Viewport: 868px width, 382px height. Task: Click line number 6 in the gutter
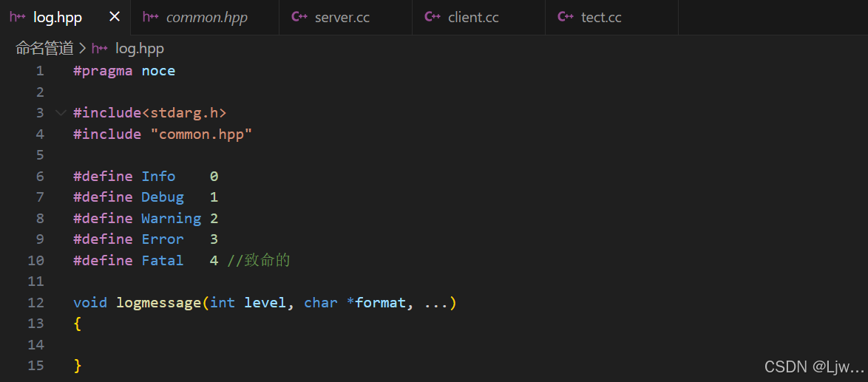pyautogui.click(x=39, y=177)
